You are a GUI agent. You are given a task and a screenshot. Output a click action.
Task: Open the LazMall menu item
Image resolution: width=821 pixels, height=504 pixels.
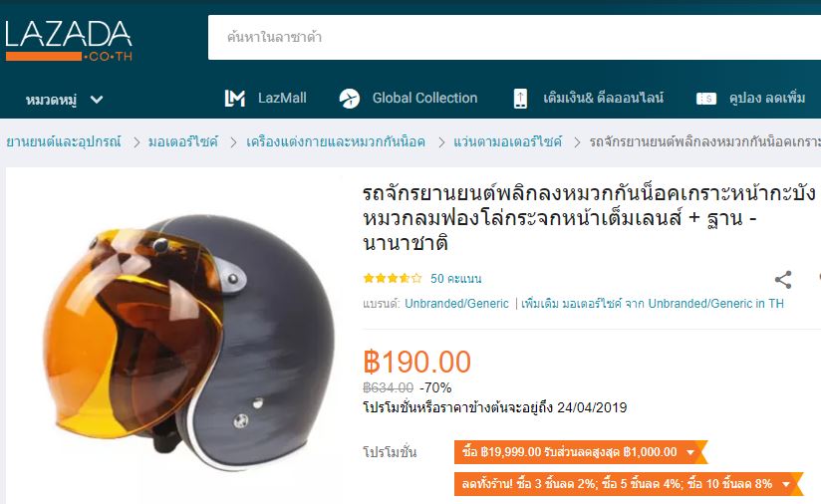282,98
